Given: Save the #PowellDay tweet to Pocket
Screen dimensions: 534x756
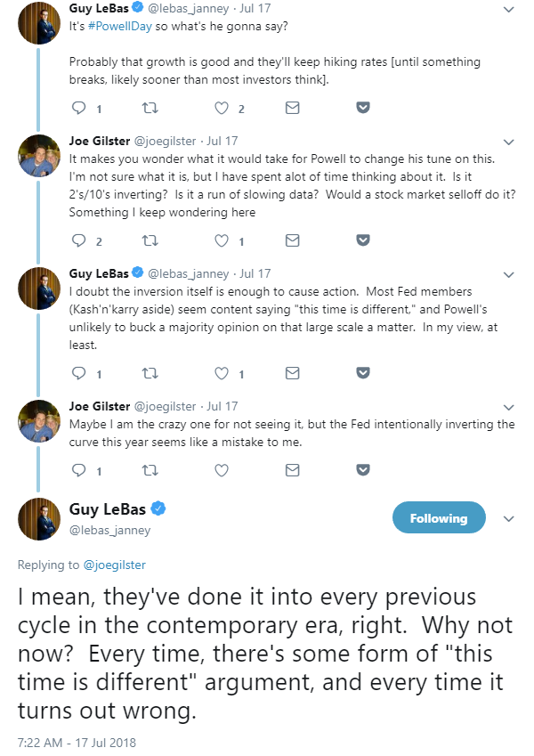Looking at the screenshot, I should pyautogui.click(x=363, y=109).
